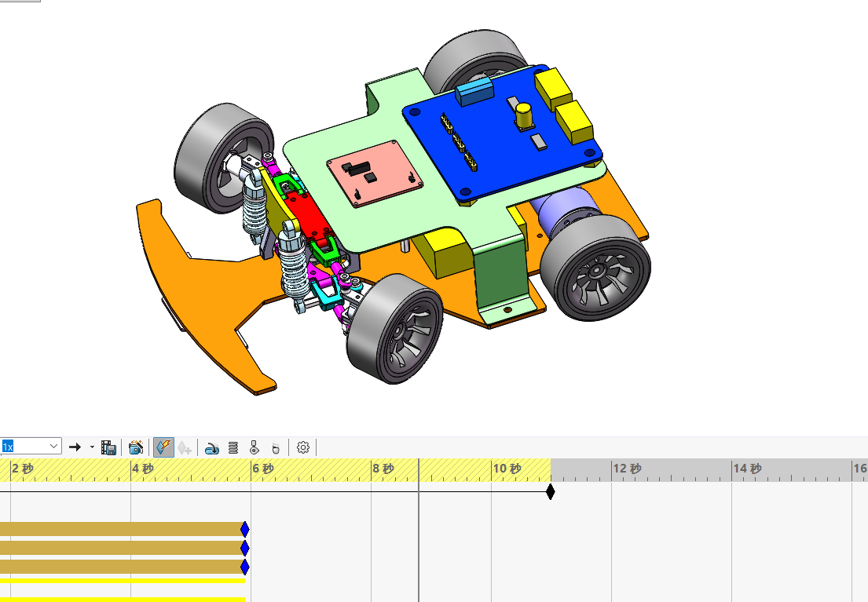Viewport: 868px width, 602px height.
Task: Click the 8 秒 mark on timeline ruler
Action: coord(383,469)
